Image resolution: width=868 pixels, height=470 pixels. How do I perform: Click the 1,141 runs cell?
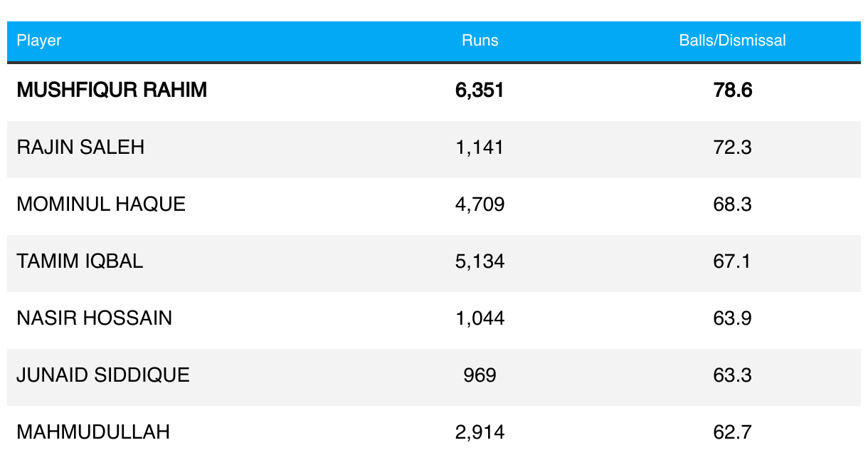480,147
